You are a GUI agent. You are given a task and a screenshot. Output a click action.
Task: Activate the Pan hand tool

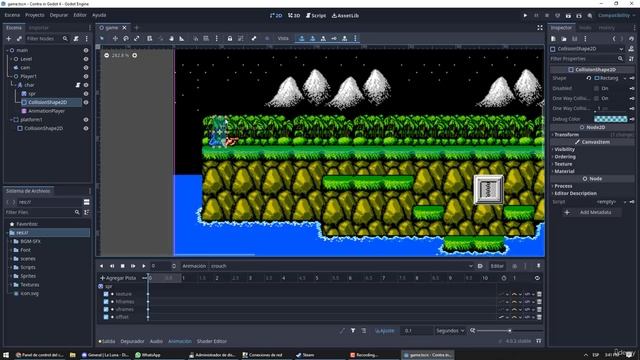pyautogui.click(x=171, y=38)
